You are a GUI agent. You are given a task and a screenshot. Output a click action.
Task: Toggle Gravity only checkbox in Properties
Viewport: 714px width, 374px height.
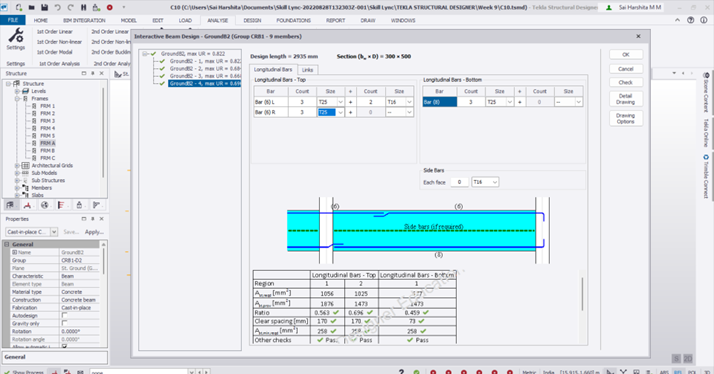pos(64,323)
